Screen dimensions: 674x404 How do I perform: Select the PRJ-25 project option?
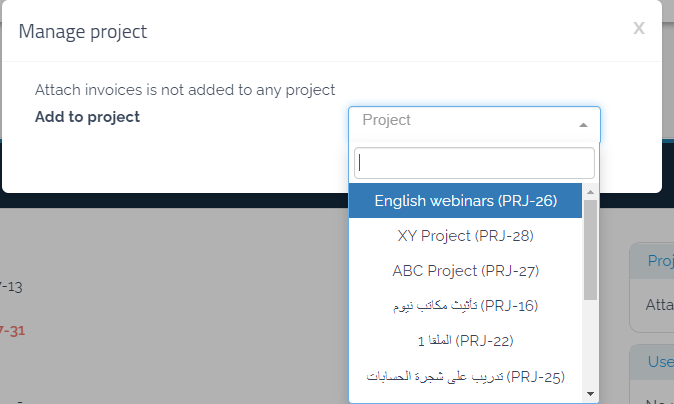pos(465,377)
